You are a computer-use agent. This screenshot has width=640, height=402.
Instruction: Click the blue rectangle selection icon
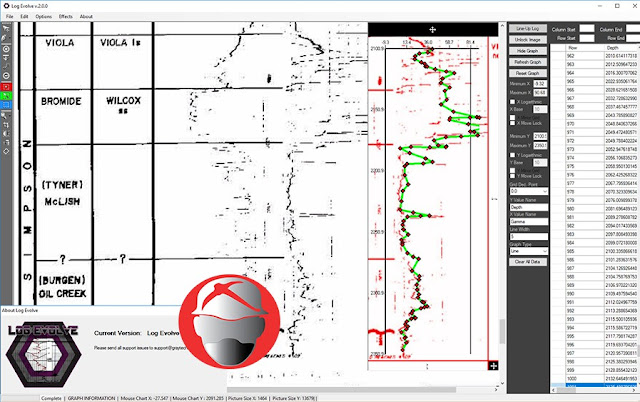6,104
